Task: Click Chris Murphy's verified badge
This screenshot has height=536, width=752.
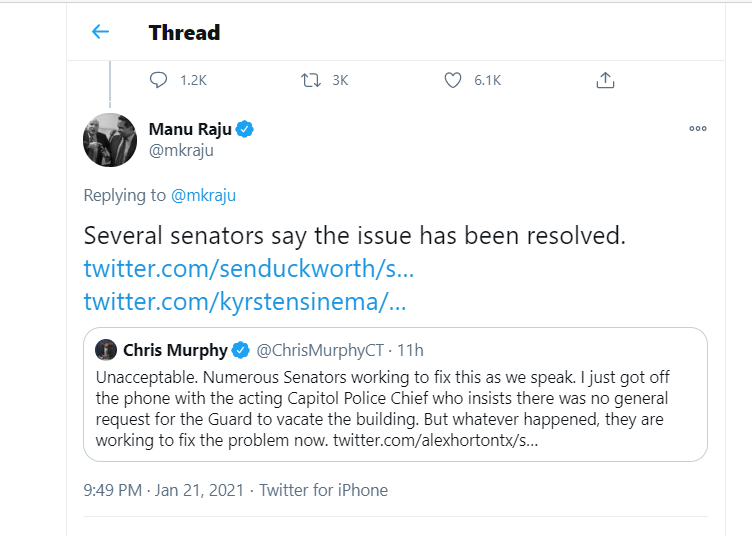Action: pyautogui.click(x=240, y=350)
